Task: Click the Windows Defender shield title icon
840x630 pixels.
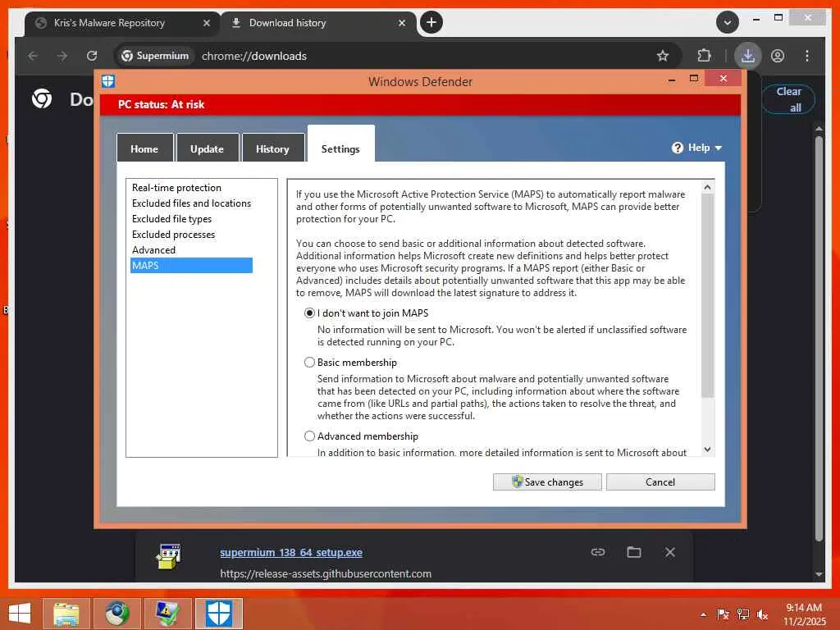Action: pos(108,81)
